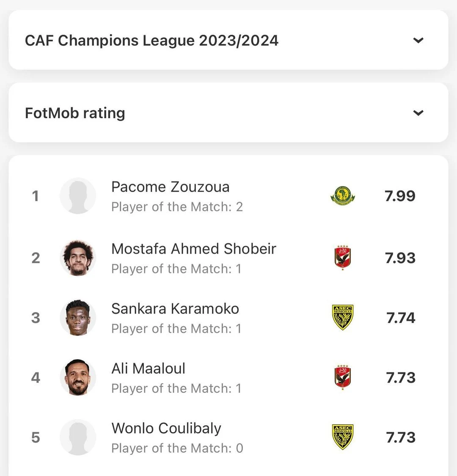Click the 7.99 rating value
This screenshot has width=457, height=476.
point(400,196)
